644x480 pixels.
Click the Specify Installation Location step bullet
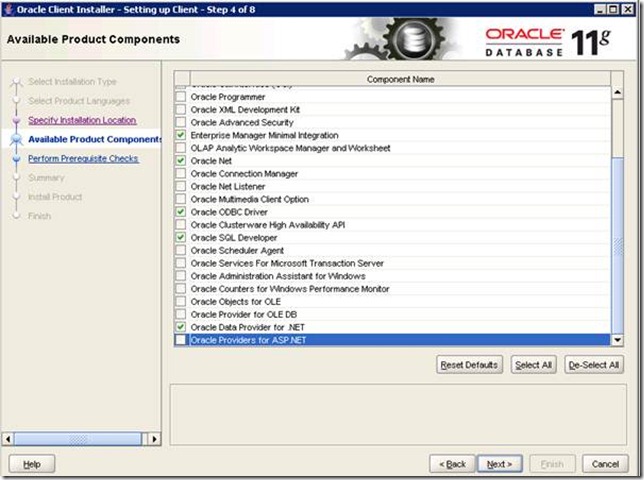click(16, 120)
